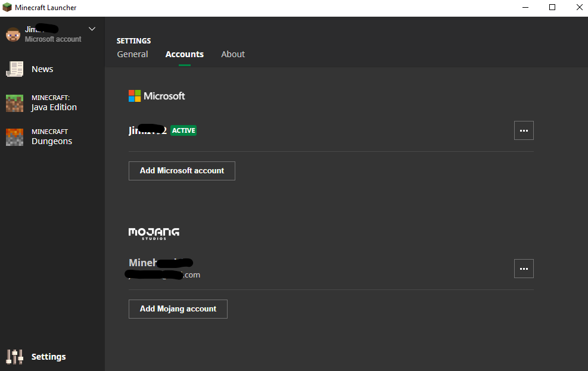This screenshot has height=371, width=588.
Task: Switch to the General settings tab
Action: coord(132,54)
